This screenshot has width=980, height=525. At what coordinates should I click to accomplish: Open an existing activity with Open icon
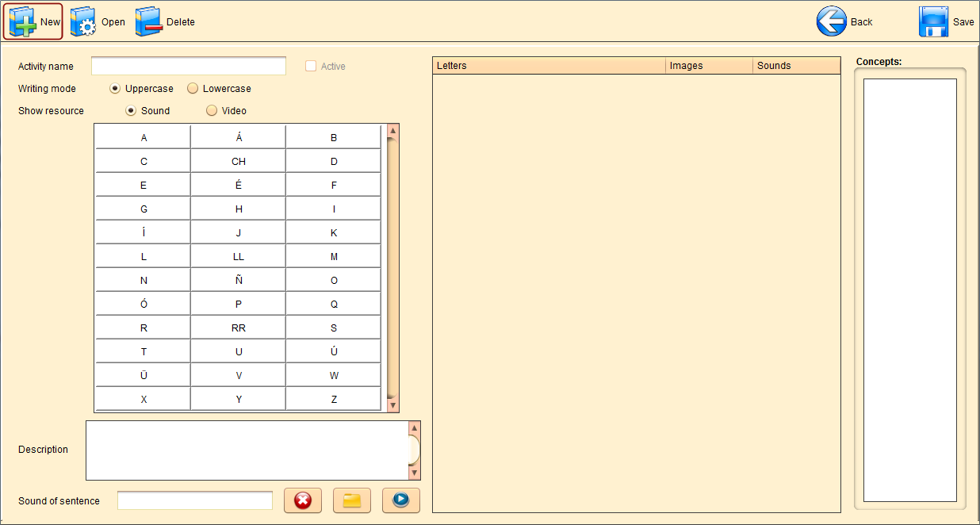pos(83,22)
